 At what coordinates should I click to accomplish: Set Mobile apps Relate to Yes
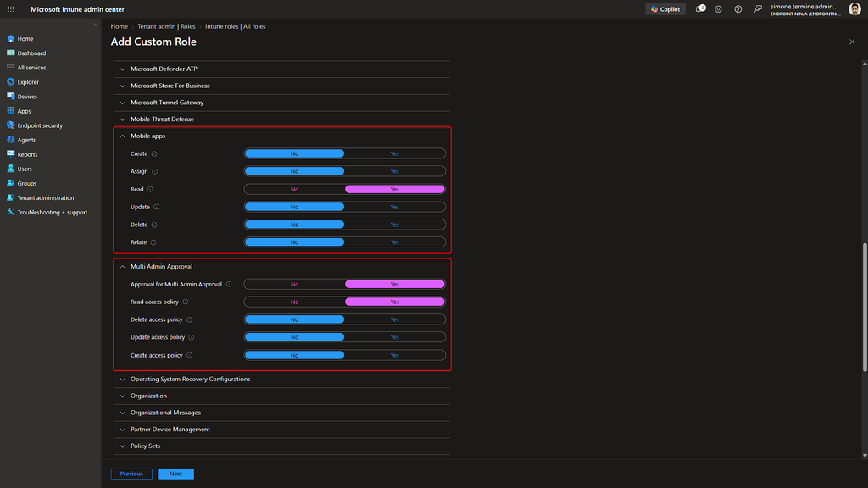(395, 242)
